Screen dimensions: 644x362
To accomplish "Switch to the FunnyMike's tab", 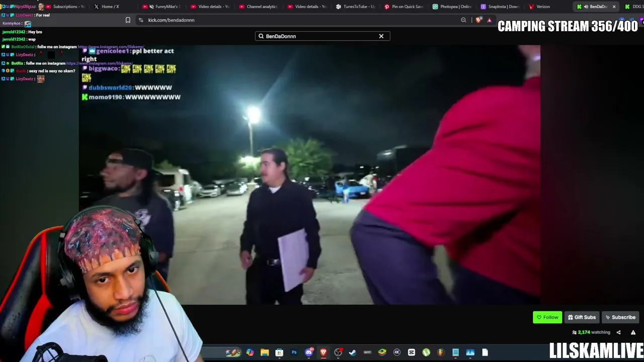I will [162, 7].
